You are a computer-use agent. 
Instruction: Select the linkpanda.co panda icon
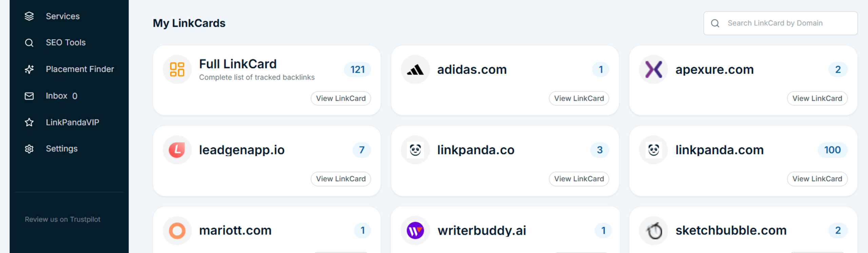coord(415,150)
